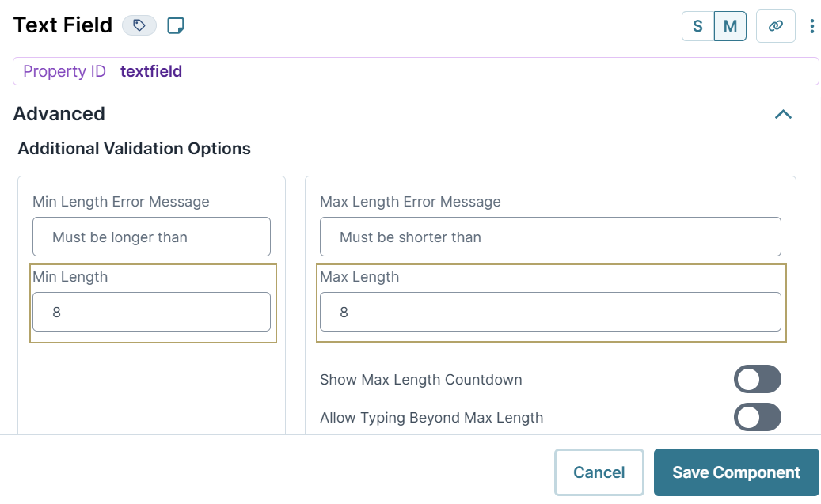Select the M size option

pos(730,25)
